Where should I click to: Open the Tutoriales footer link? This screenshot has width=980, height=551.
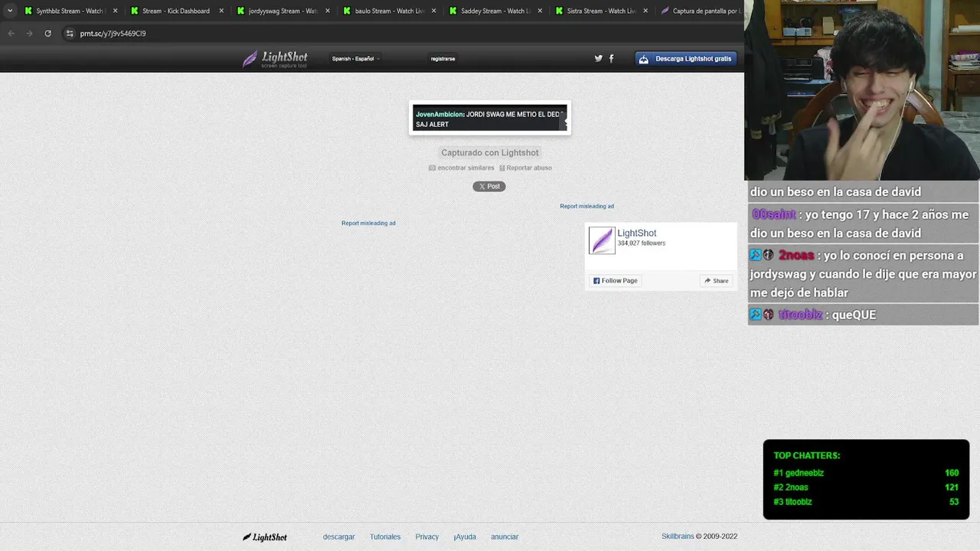point(385,536)
